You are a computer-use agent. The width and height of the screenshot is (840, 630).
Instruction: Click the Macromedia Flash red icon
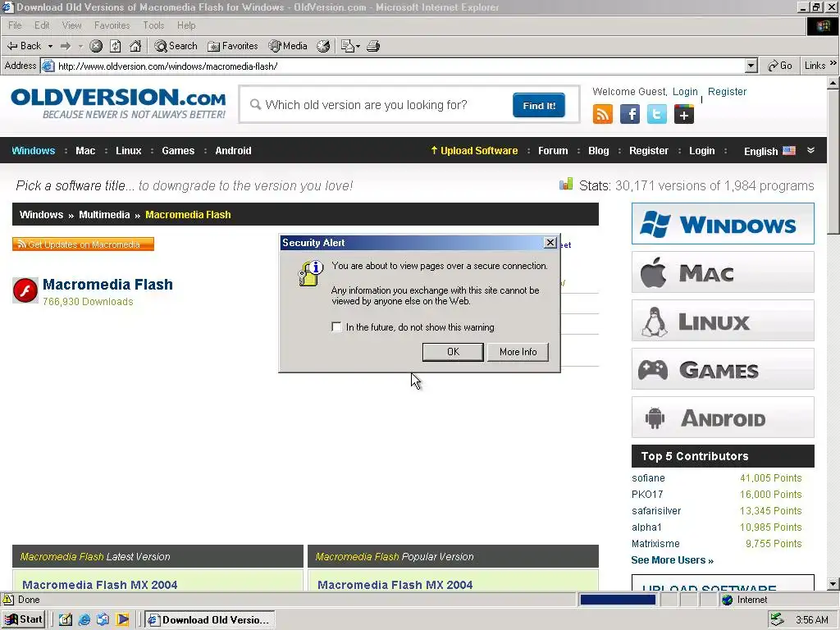pos(25,290)
